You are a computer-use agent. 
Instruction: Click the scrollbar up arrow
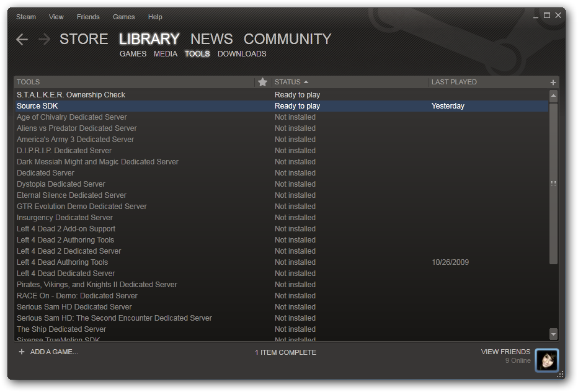[x=553, y=96]
